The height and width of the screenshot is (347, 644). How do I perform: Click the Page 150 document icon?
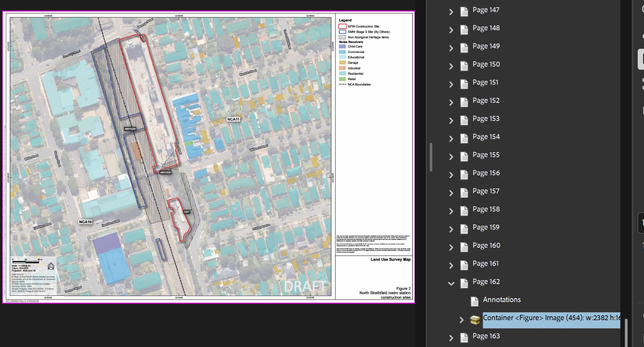coord(464,66)
